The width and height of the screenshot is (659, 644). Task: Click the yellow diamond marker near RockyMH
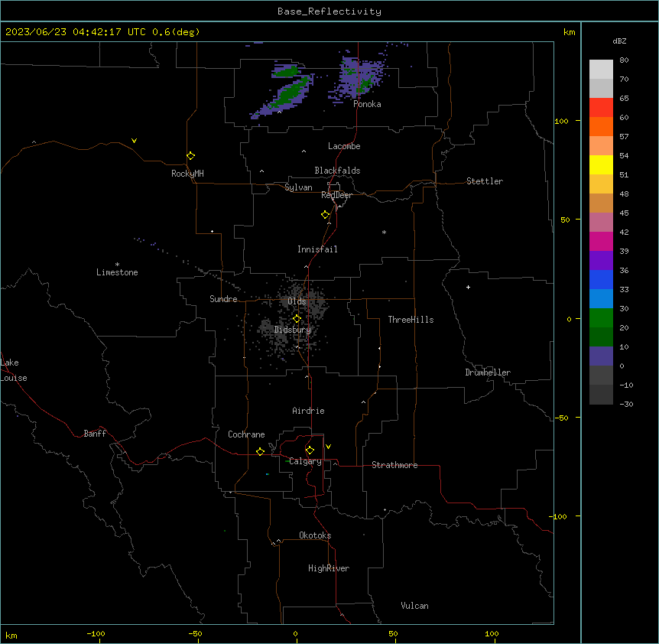[x=191, y=156]
